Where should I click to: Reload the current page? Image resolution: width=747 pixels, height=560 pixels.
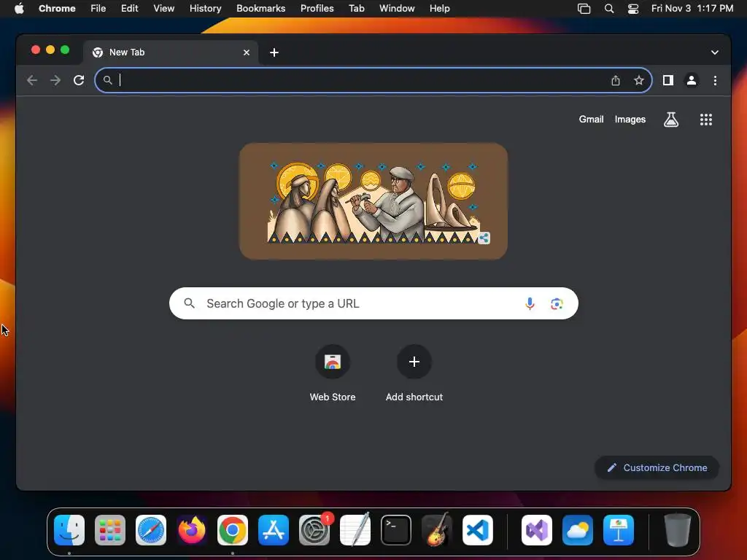tap(79, 80)
